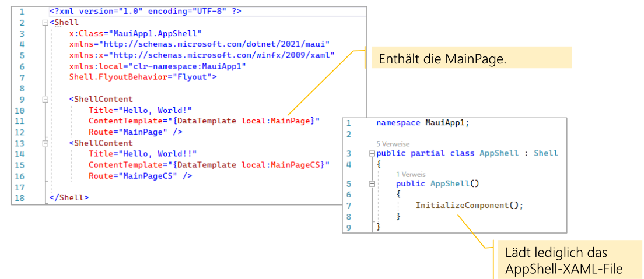Collapse the root Shell element in XAML
644x279 pixels.
[x=45, y=23]
